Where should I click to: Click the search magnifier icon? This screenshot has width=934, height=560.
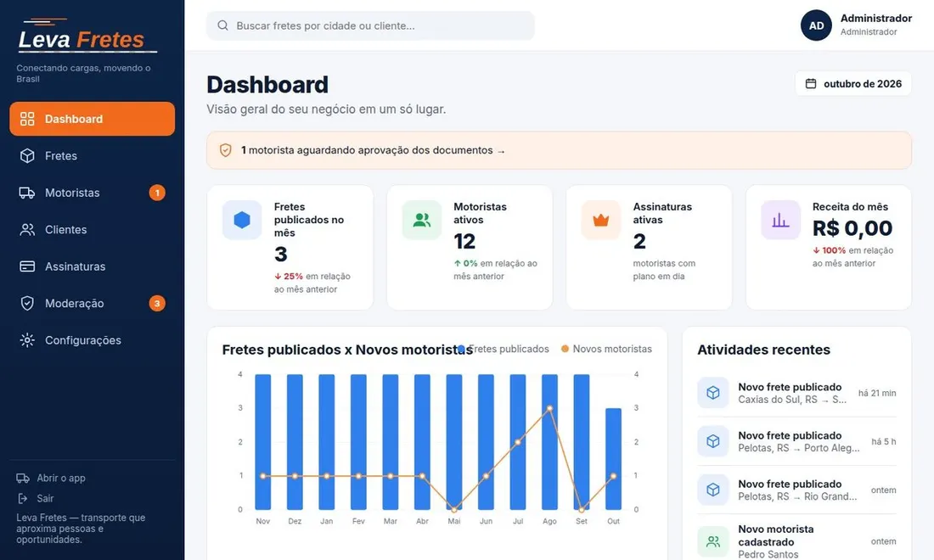click(x=222, y=25)
